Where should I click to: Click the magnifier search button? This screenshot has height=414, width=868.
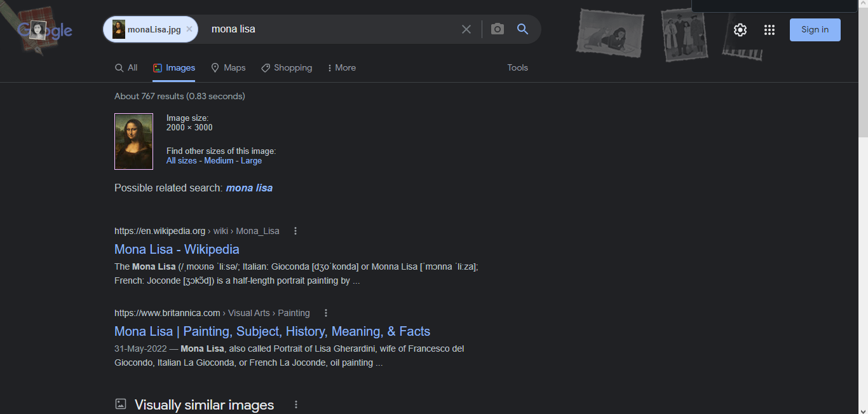[x=522, y=29]
